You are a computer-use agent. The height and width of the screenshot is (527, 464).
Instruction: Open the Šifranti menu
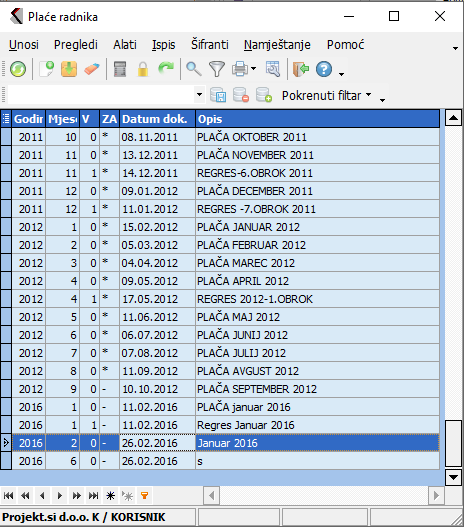click(x=210, y=45)
